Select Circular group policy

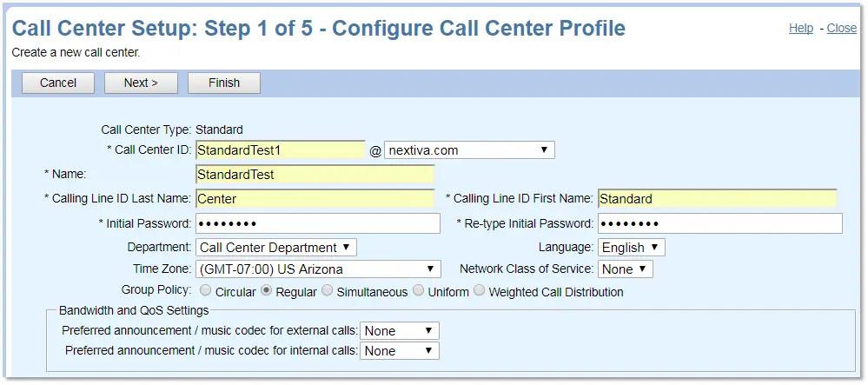coord(205,290)
